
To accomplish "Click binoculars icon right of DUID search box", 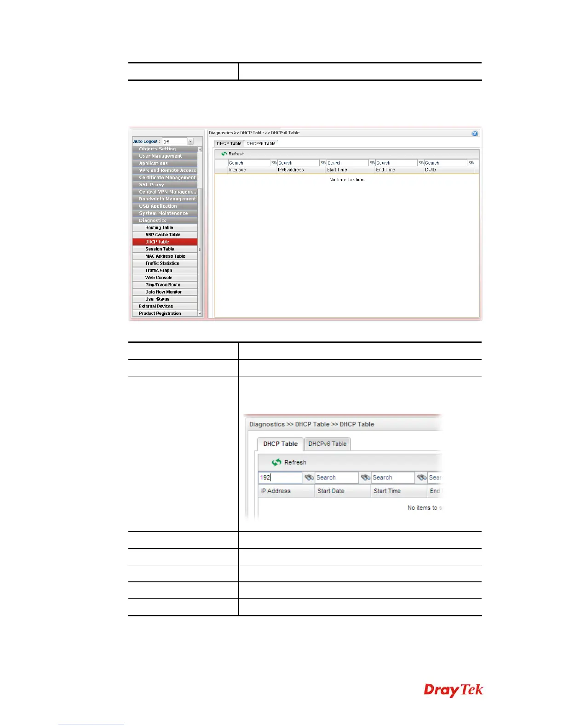I will coord(471,163).
